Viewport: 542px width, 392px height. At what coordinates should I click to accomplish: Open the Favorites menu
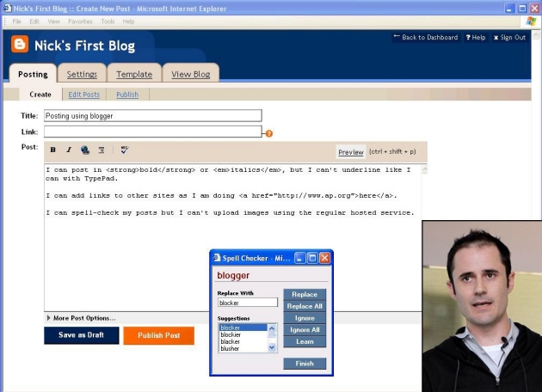coord(80,21)
